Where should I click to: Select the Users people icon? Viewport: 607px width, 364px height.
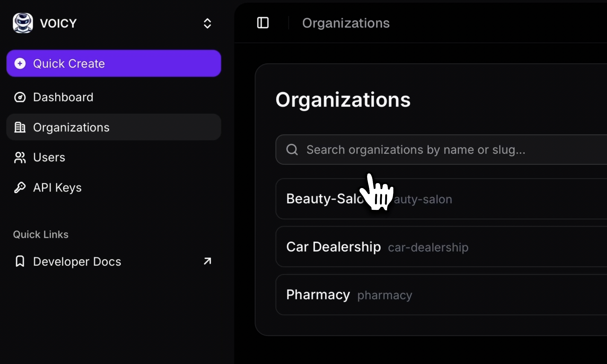(19, 157)
